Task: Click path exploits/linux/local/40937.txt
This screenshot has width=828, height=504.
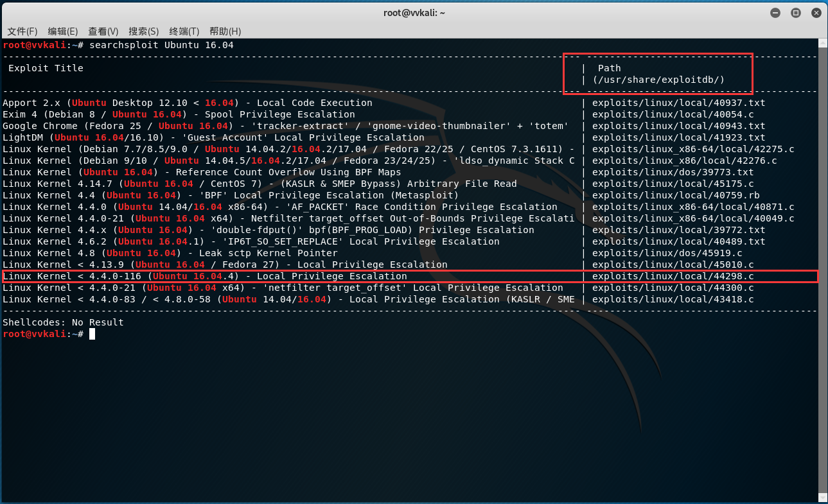Action: click(679, 103)
